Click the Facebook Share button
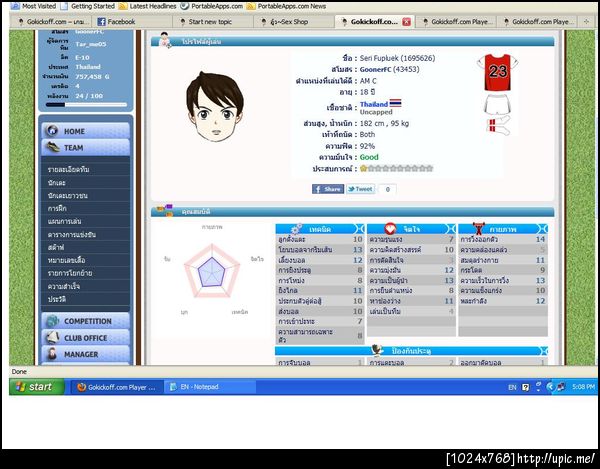Screen dimensions: 600x469 [x=328, y=189]
